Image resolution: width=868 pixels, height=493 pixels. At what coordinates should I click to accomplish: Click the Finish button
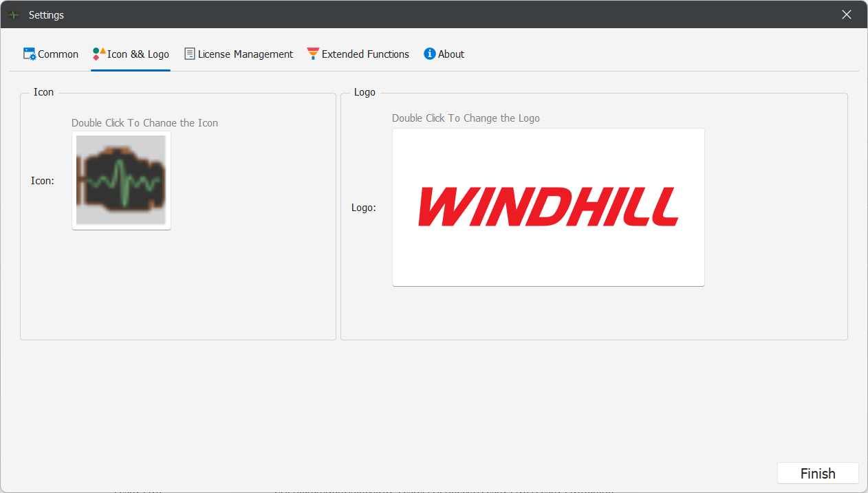coord(818,474)
